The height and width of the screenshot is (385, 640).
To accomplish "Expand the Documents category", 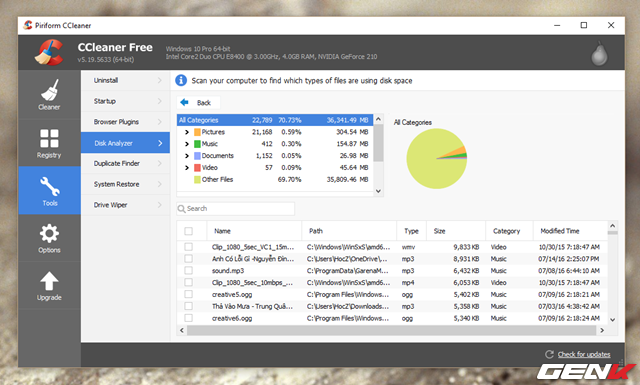I will click(x=187, y=156).
